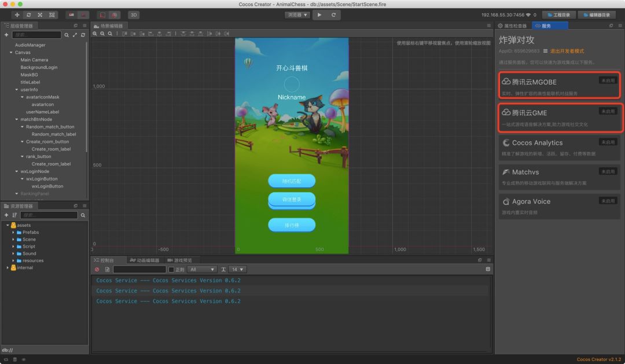
Task: Reset scene editor zoom
Action: click(110, 34)
